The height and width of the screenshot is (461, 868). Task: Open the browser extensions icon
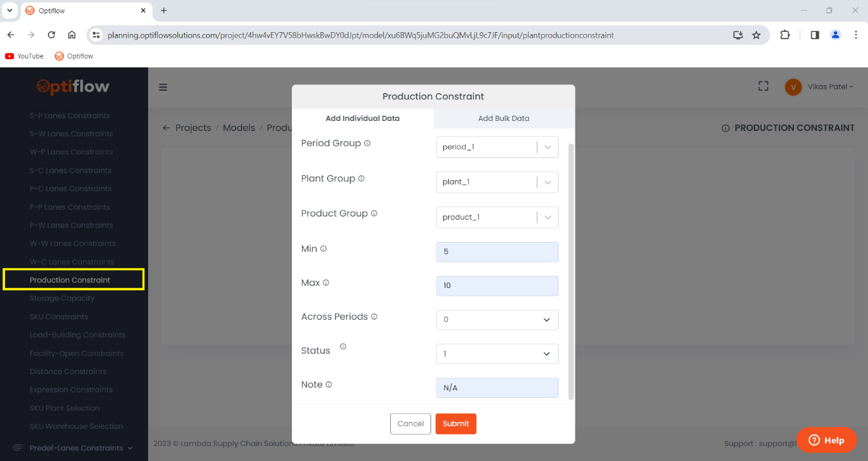pyautogui.click(x=785, y=35)
